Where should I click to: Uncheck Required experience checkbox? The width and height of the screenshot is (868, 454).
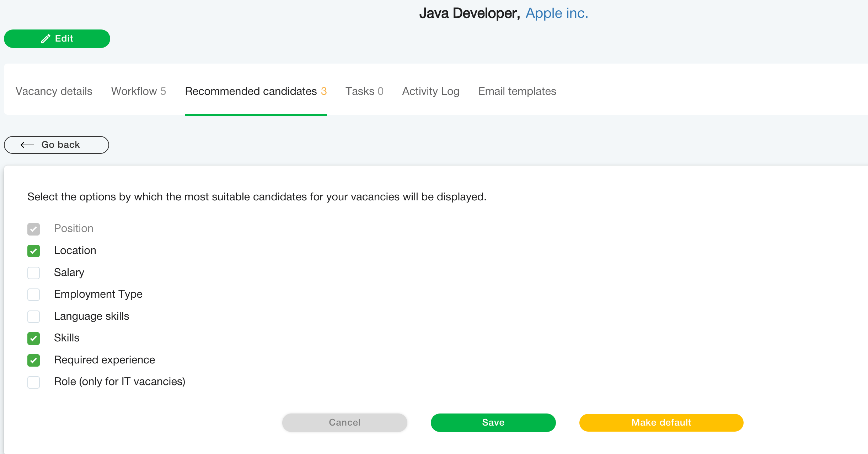(33, 360)
